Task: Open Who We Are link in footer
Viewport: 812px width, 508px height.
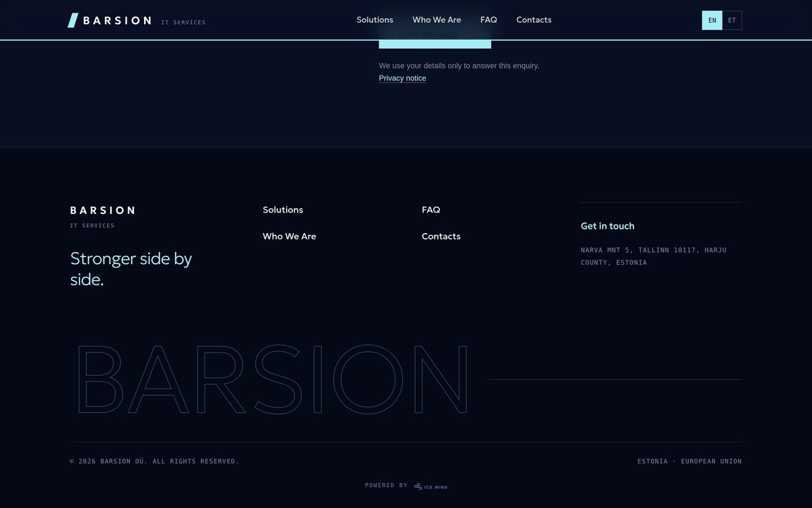Action: pos(289,236)
